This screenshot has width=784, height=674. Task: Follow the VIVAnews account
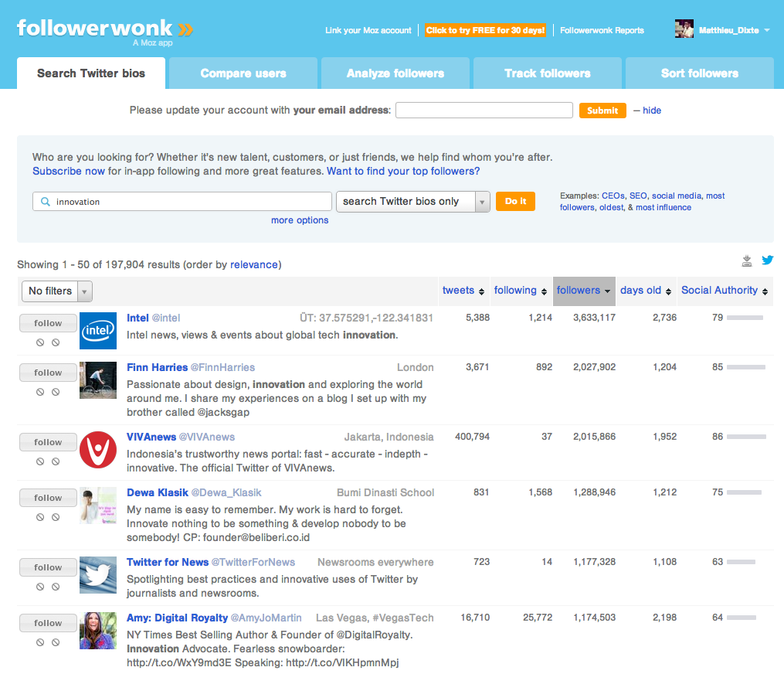[48, 442]
